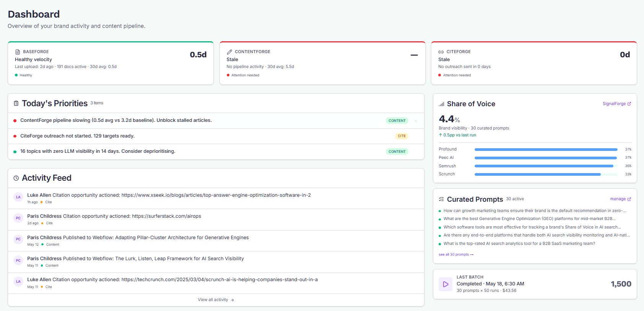Screen dimensions: 644x311
Task: Click PC avatar beside Pillar-Cluster Architecture post
Action: (x=18, y=239)
